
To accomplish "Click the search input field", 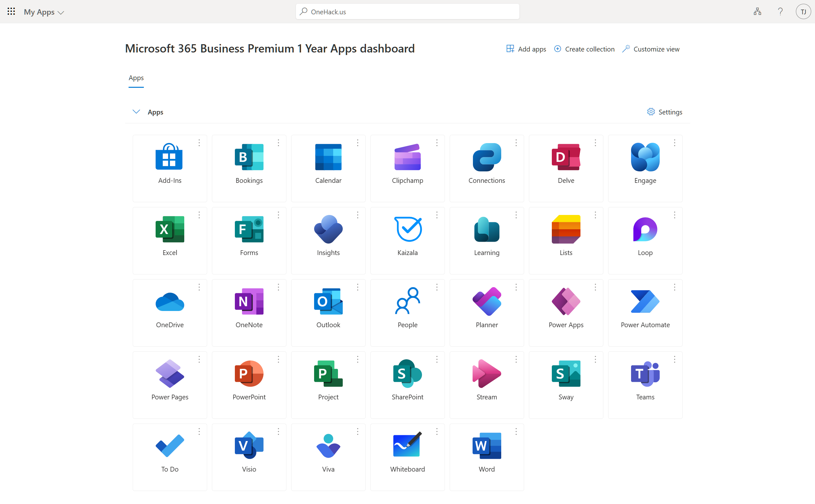I will (x=407, y=12).
